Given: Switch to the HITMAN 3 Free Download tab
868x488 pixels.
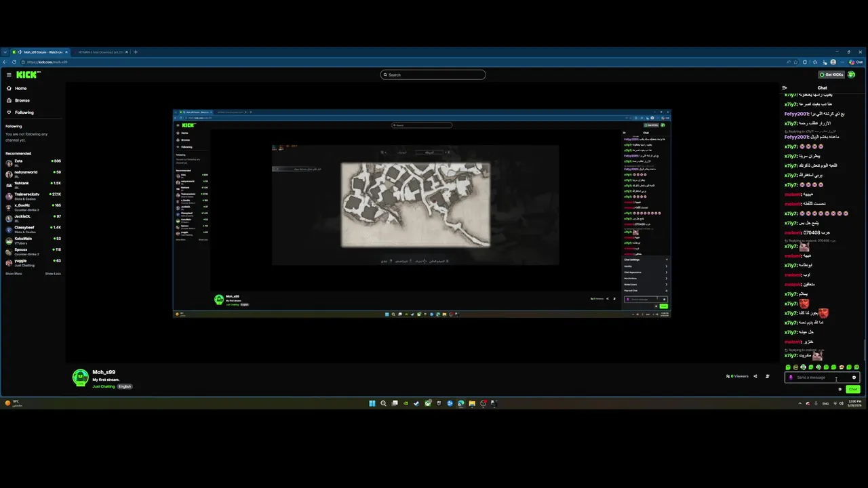Looking at the screenshot, I should click(100, 52).
